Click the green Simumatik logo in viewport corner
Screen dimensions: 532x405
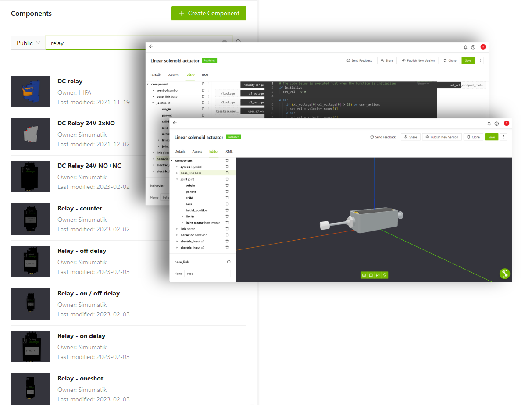pyautogui.click(x=504, y=274)
